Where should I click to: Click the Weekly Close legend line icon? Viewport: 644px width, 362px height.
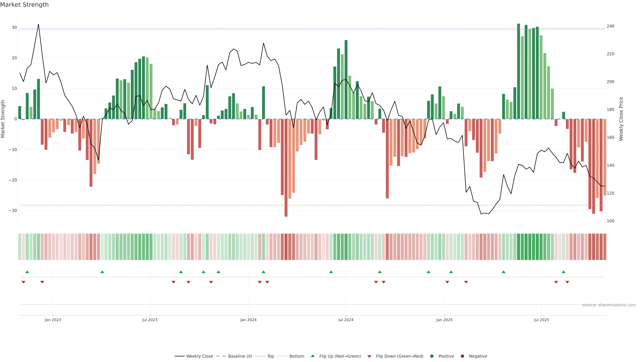click(x=179, y=356)
